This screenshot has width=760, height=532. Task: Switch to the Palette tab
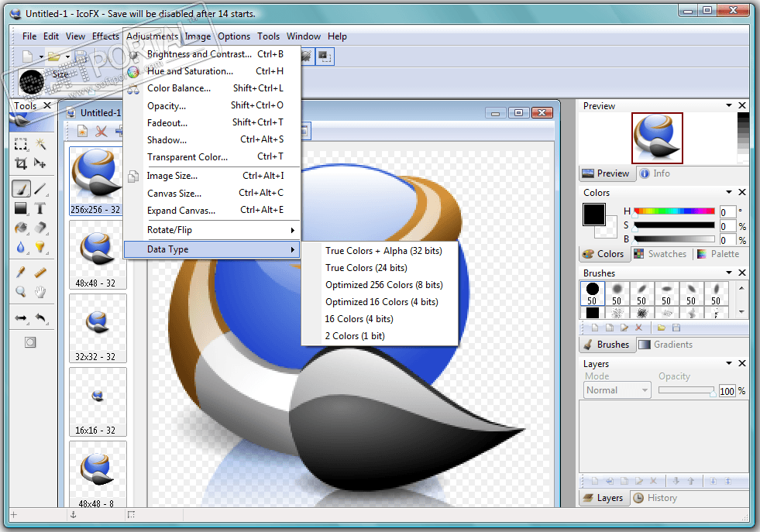[x=718, y=254]
